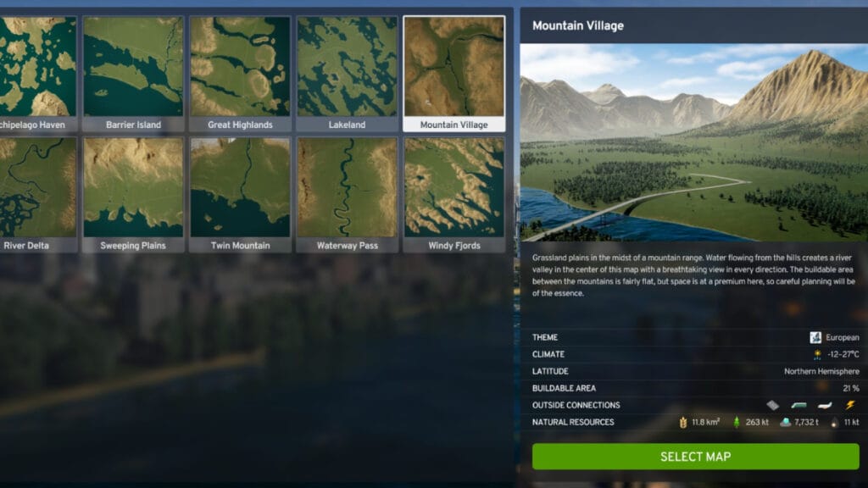Click the forest resource icon showing 263 kt
The width and height of the screenshot is (868, 488).
point(737,421)
